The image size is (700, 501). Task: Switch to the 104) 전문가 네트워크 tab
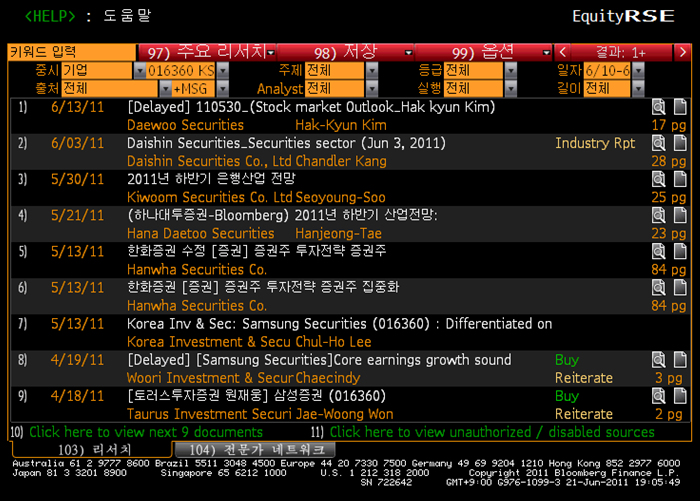pyautogui.click(x=255, y=449)
